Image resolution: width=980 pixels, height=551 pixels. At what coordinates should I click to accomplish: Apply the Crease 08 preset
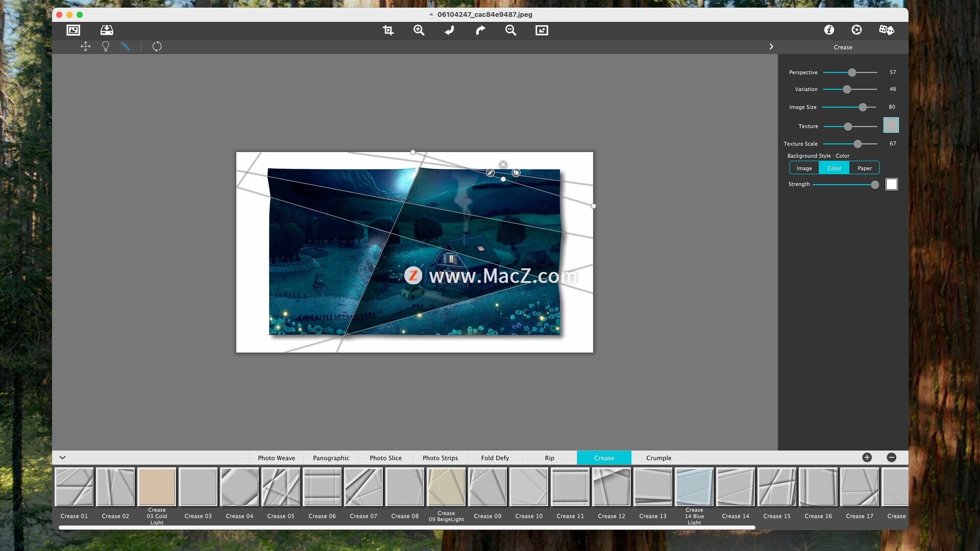click(x=405, y=487)
